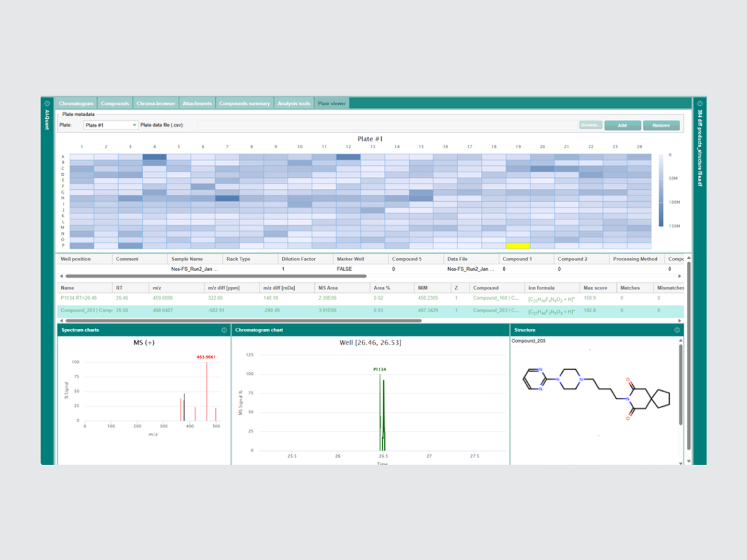Open the Compounds summary tab
Screen dimensions: 747x560
pos(244,103)
